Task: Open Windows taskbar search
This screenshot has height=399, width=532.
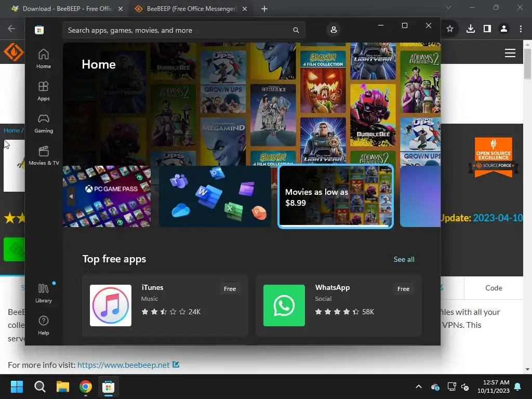Action: [x=39, y=387]
